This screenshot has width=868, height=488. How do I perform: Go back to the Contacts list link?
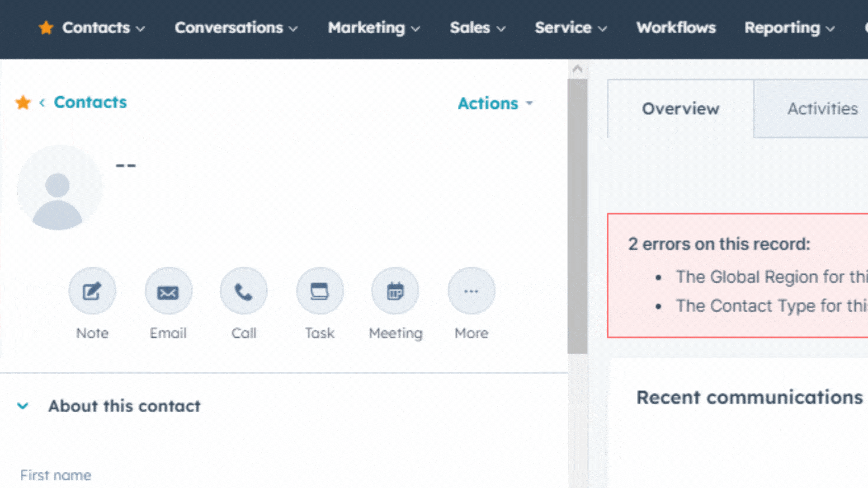[x=90, y=102]
